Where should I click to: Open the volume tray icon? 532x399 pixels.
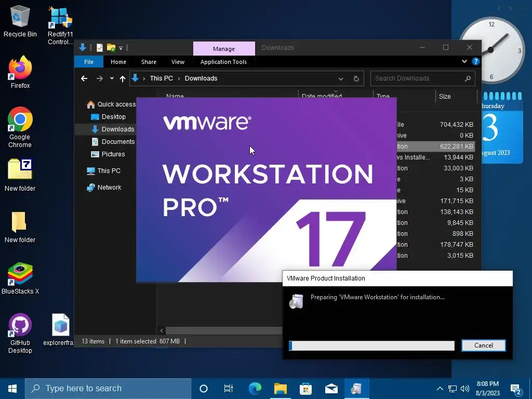point(465,389)
